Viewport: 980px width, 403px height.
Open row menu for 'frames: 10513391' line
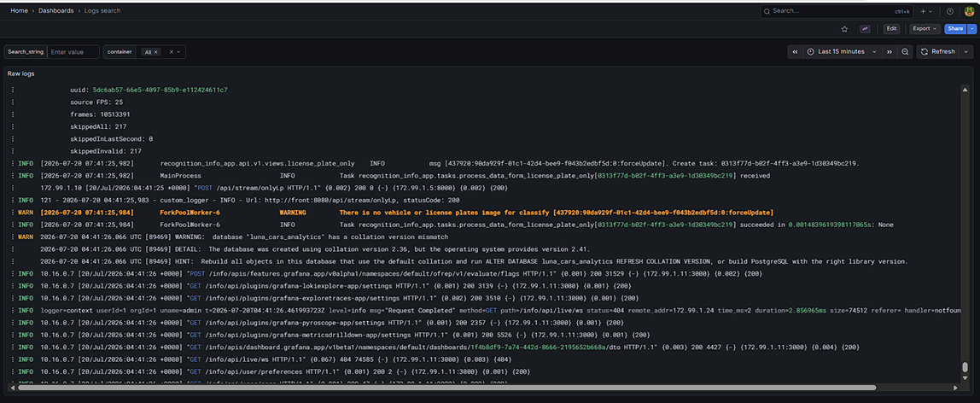point(12,114)
